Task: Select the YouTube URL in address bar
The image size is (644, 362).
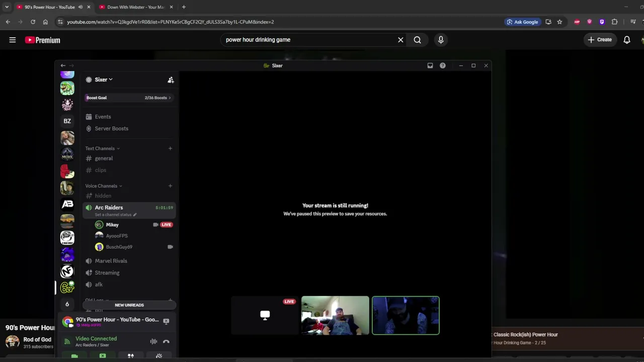Action: (x=170, y=22)
